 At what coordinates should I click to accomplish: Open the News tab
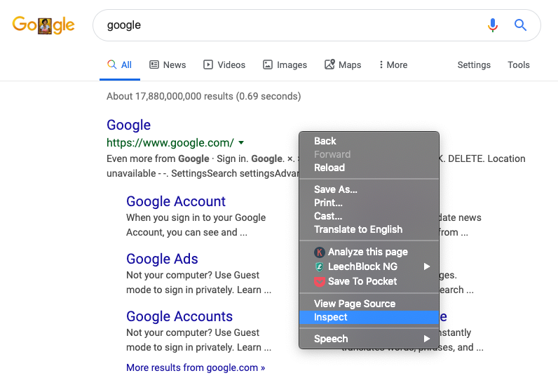[x=168, y=65]
